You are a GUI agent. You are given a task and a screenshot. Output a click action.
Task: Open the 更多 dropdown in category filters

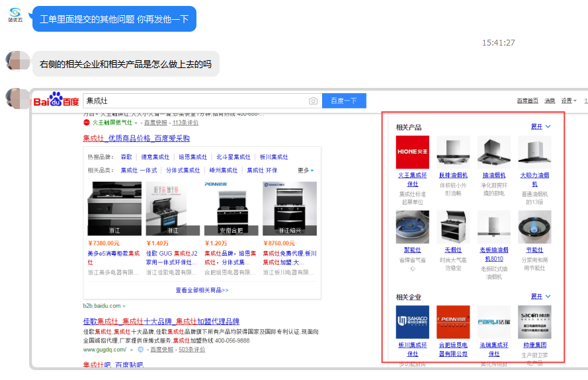(305, 171)
